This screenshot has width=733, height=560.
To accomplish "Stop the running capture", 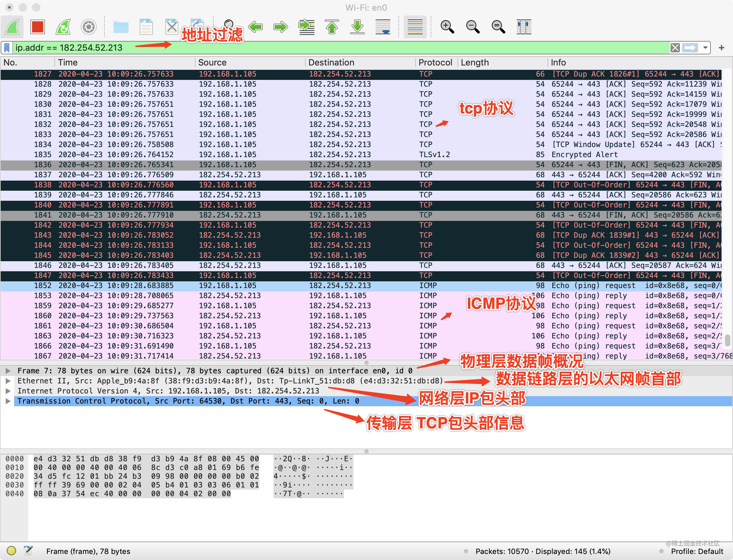I will tap(37, 27).
